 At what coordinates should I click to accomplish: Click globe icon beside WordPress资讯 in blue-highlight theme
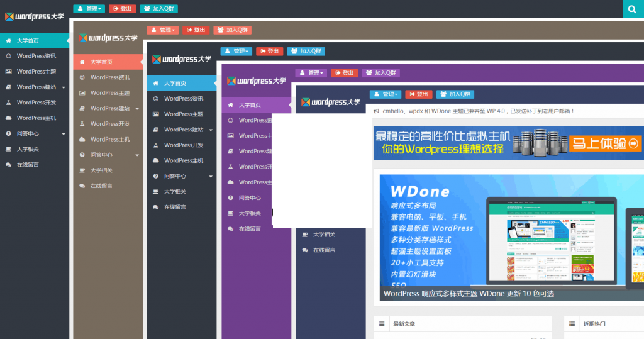(156, 99)
